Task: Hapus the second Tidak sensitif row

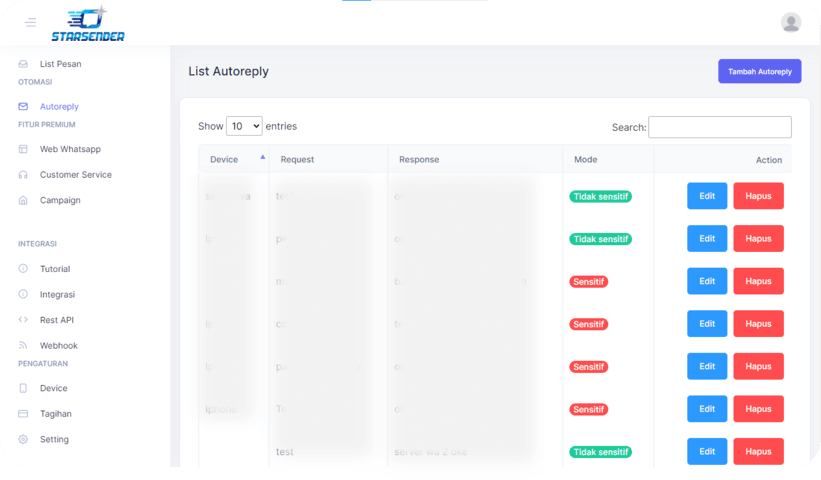Action: [758, 239]
